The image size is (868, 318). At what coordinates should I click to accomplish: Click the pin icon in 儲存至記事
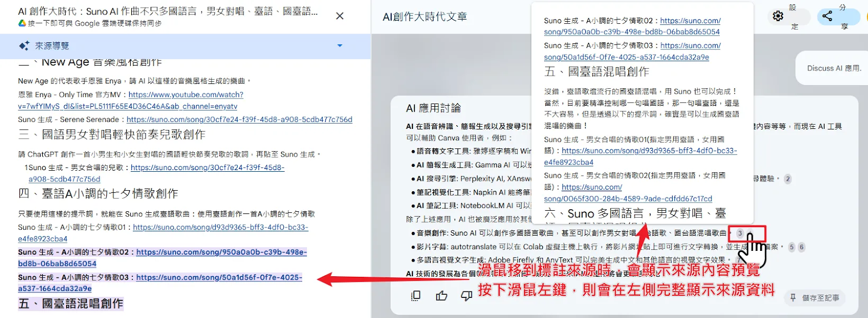793,297
